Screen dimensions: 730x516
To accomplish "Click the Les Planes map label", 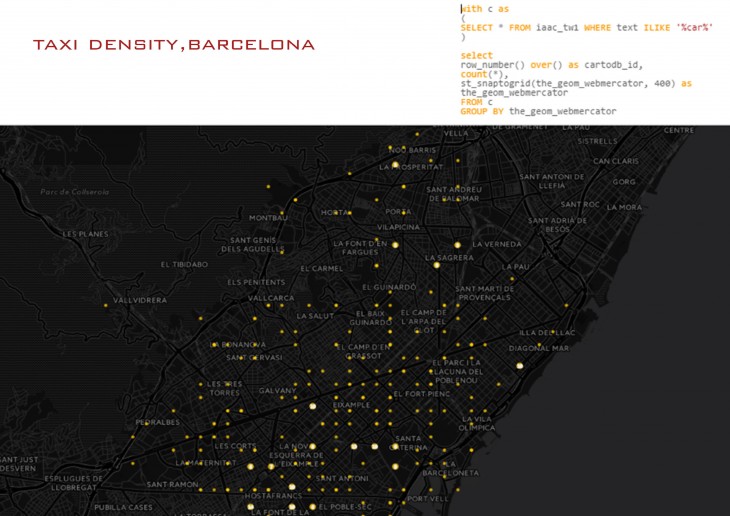I will tap(85, 234).
